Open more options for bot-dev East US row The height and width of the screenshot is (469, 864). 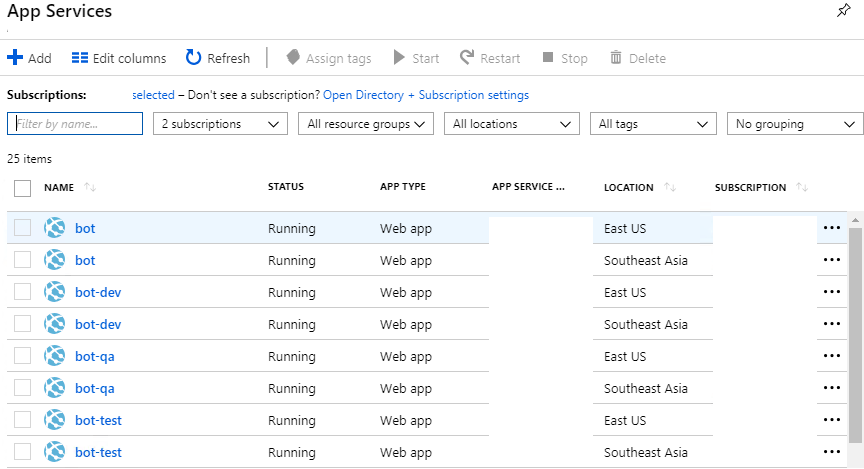pyautogui.click(x=831, y=292)
